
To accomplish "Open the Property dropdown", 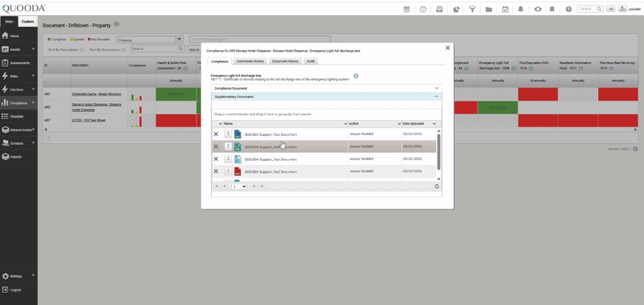I will click(150, 39).
